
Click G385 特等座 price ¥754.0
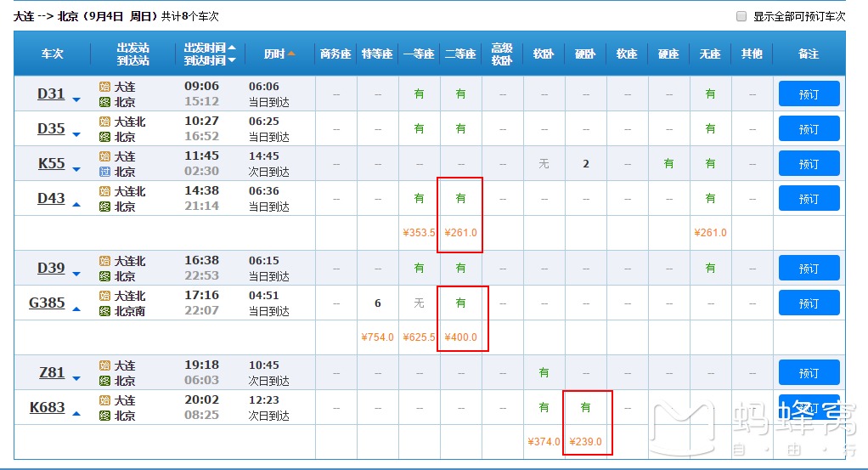click(378, 337)
